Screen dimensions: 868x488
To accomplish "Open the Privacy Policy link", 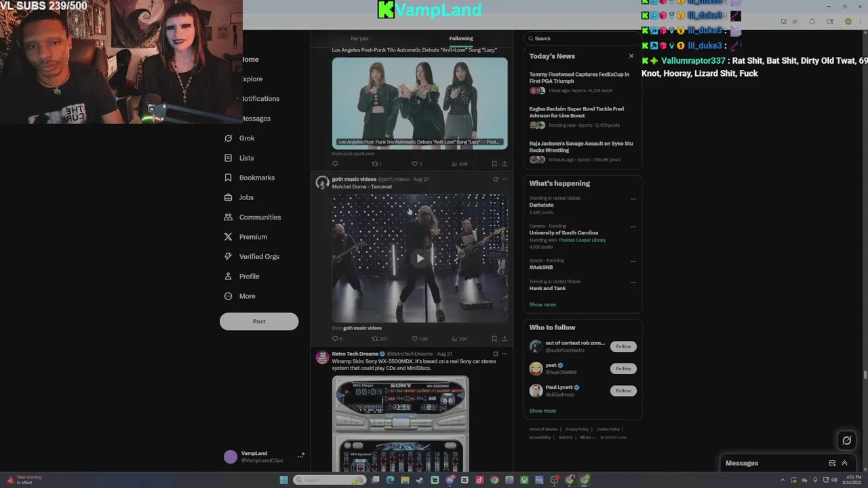I will pos(577,429).
